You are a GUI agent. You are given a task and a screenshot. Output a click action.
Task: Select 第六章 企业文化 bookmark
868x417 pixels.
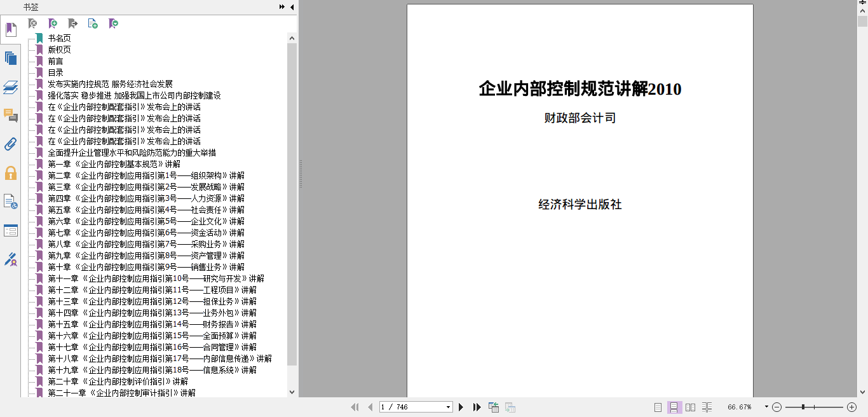point(146,221)
